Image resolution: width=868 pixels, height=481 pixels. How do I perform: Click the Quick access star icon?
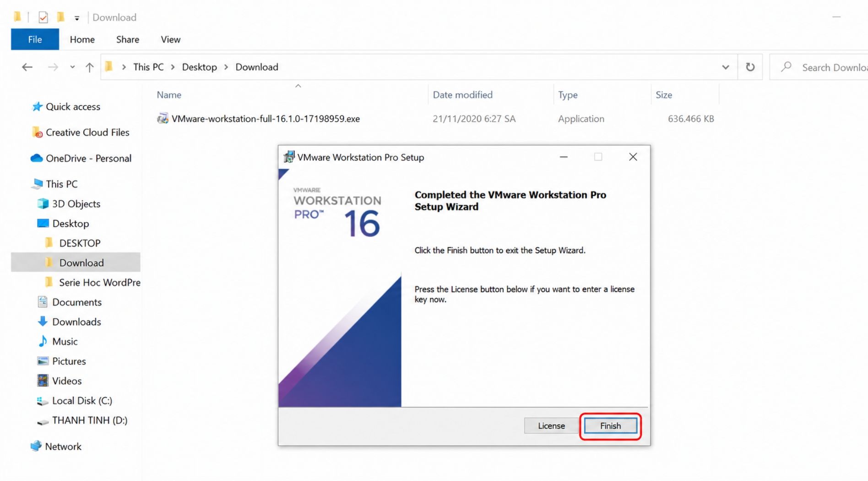(37, 107)
